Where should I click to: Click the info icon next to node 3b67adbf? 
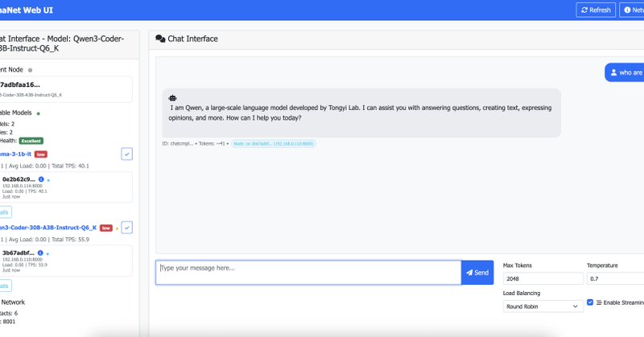click(x=40, y=253)
